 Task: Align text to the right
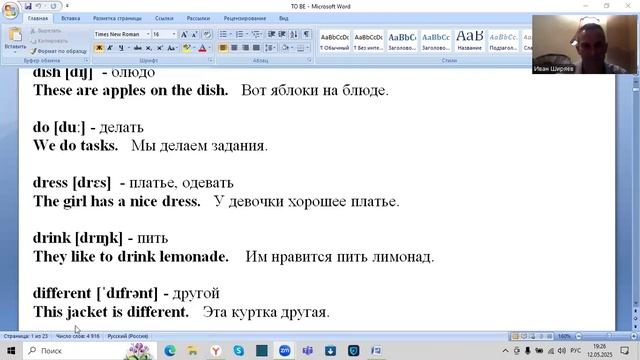(x=245, y=48)
